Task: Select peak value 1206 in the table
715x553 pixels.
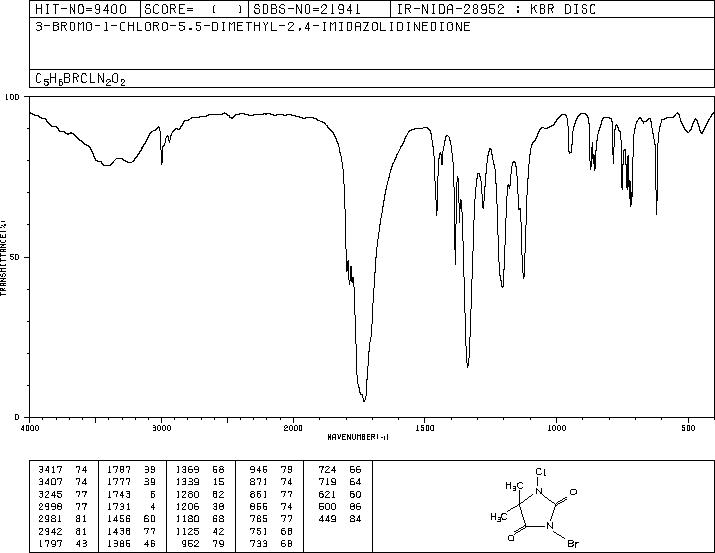Action: point(187,506)
